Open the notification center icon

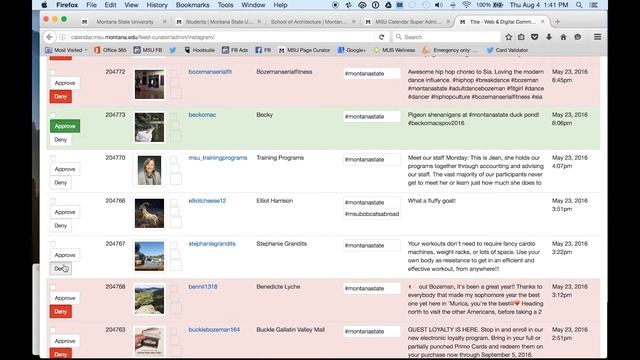tap(594, 5)
